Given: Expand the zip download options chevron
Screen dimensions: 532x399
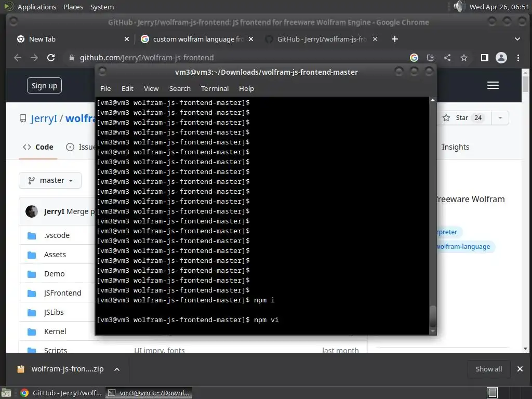Looking at the screenshot, I should coord(117,369).
